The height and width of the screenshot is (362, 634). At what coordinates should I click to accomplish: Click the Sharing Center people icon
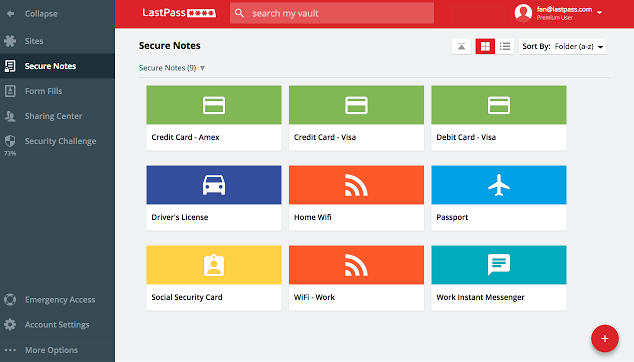coord(10,116)
